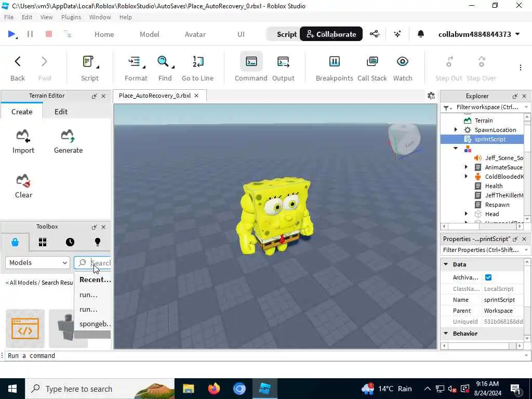Expand the AnimateSauce item
Screen dimensions: 532x399
tap(466, 167)
